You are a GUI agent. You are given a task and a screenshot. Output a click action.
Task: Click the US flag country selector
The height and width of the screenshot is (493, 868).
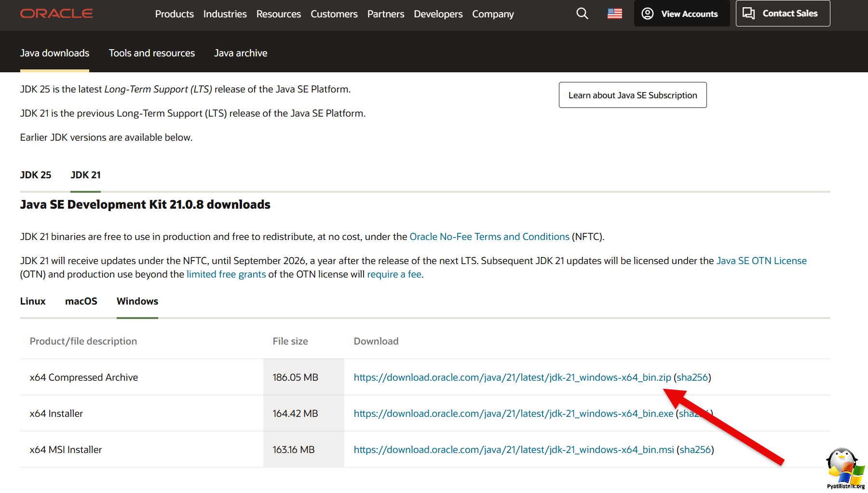(614, 13)
